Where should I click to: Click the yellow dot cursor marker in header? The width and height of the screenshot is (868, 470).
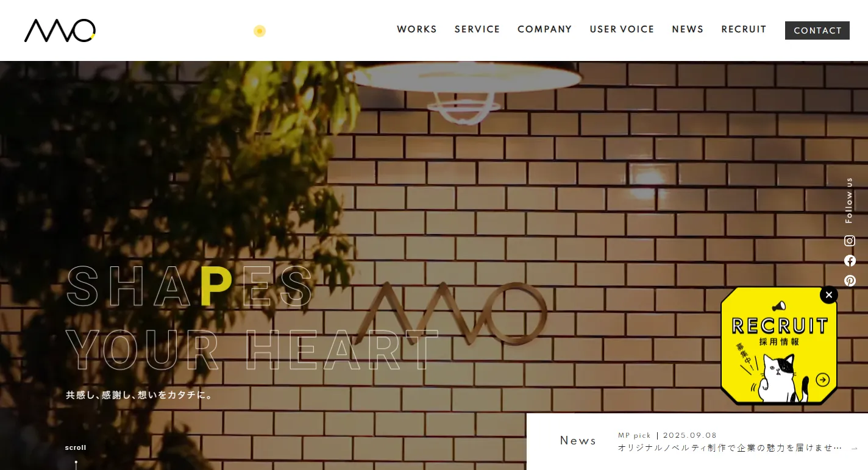[x=260, y=30]
